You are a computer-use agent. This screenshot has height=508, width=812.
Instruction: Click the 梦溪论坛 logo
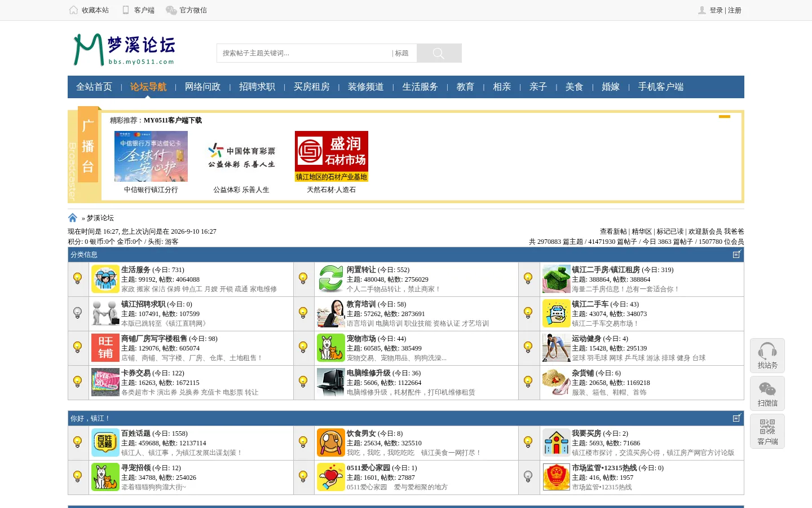tap(125, 50)
